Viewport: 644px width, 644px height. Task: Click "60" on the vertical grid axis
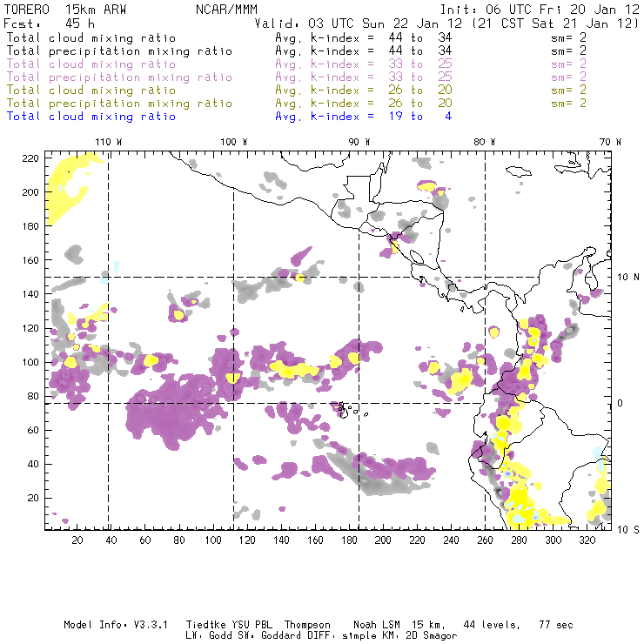(x=33, y=430)
